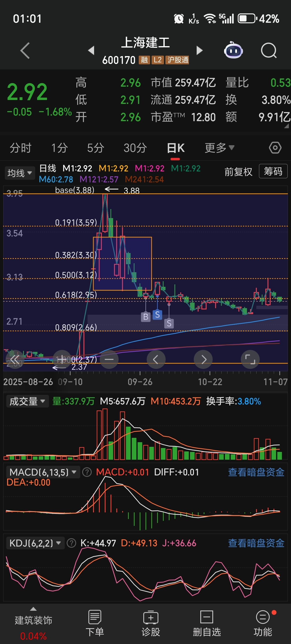The image size is (291, 644).
Task: Open chart settings hexagon icon
Action: pos(275,148)
